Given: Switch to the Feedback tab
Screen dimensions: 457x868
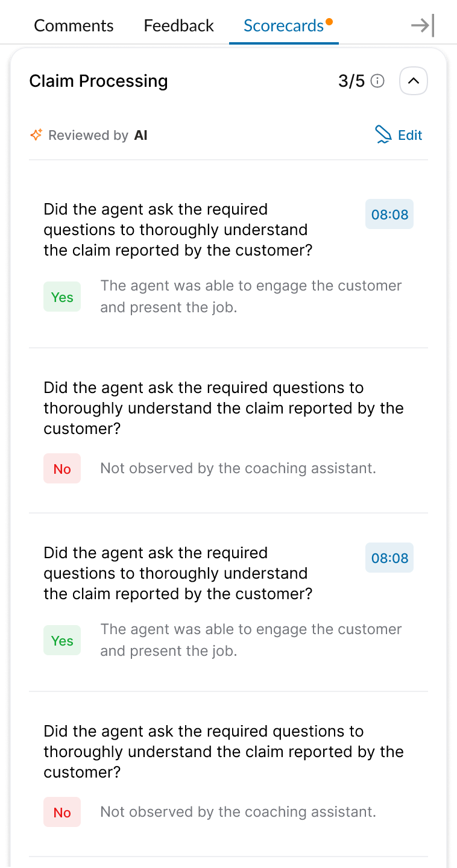Looking at the screenshot, I should [178, 25].
